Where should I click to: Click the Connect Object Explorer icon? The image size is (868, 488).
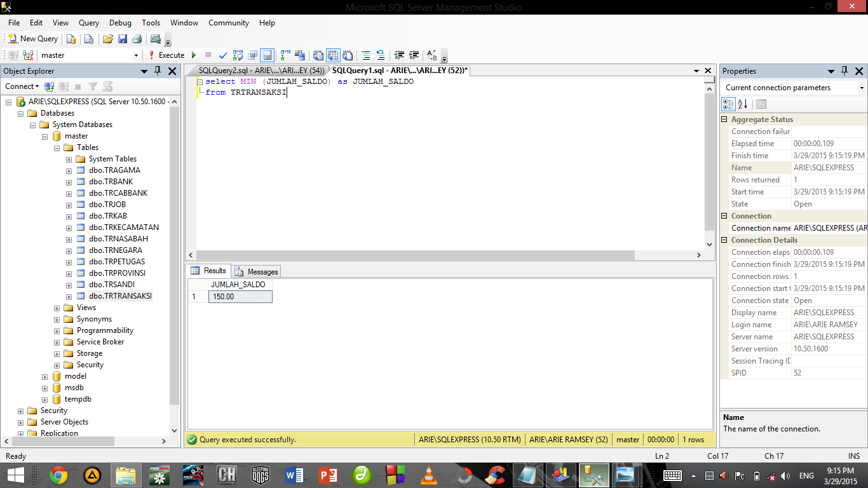coord(49,86)
